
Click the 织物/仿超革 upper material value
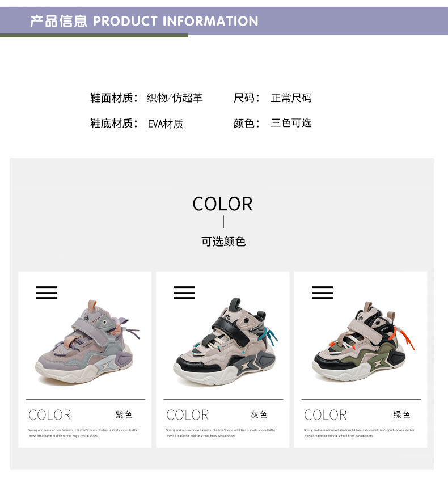pos(175,98)
